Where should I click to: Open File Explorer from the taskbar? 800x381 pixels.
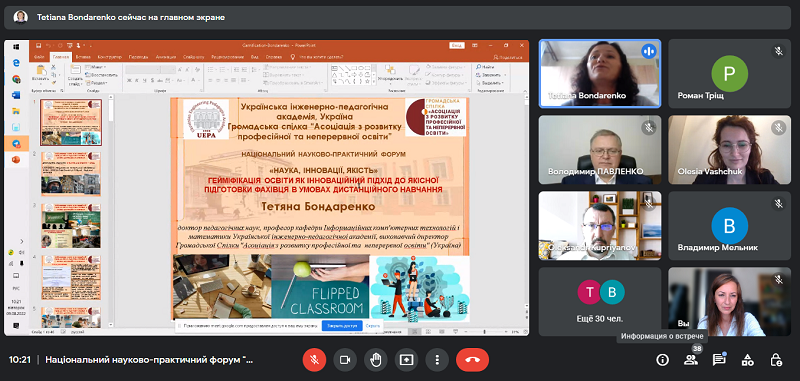16,111
